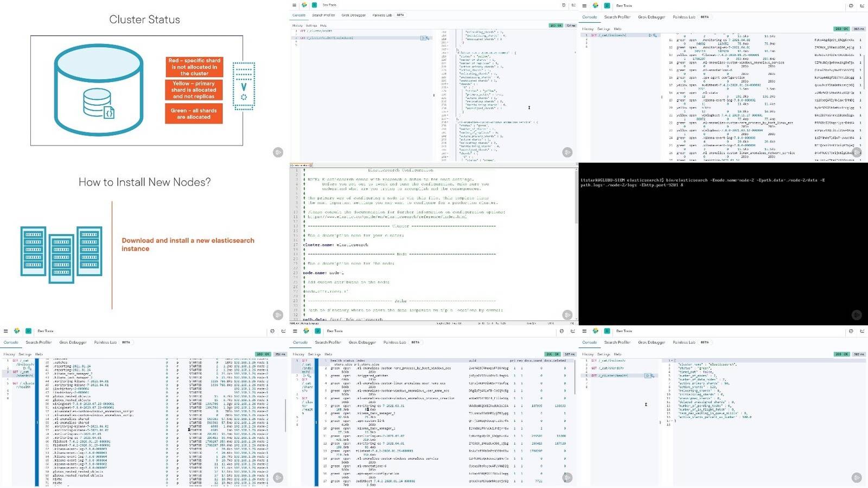The width and height of the screenshot is (868, 488).
Task: Open the D space avatar in top-right window
Action: coord(607,5)
